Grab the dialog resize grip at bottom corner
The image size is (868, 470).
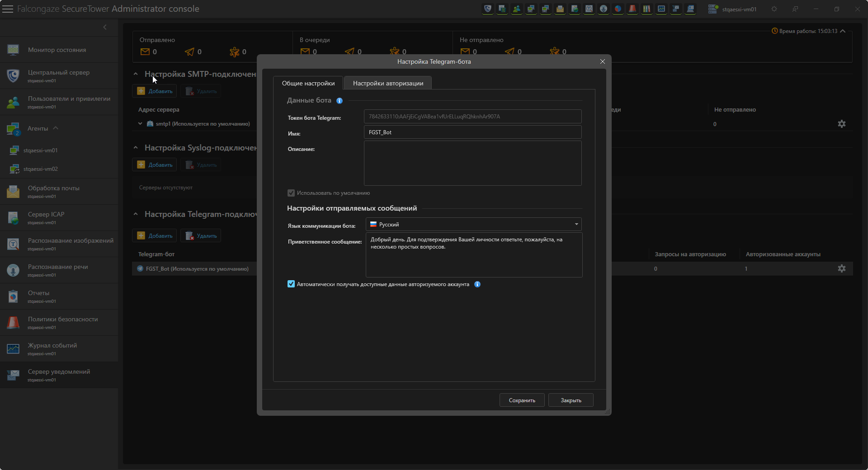(608, 412)
